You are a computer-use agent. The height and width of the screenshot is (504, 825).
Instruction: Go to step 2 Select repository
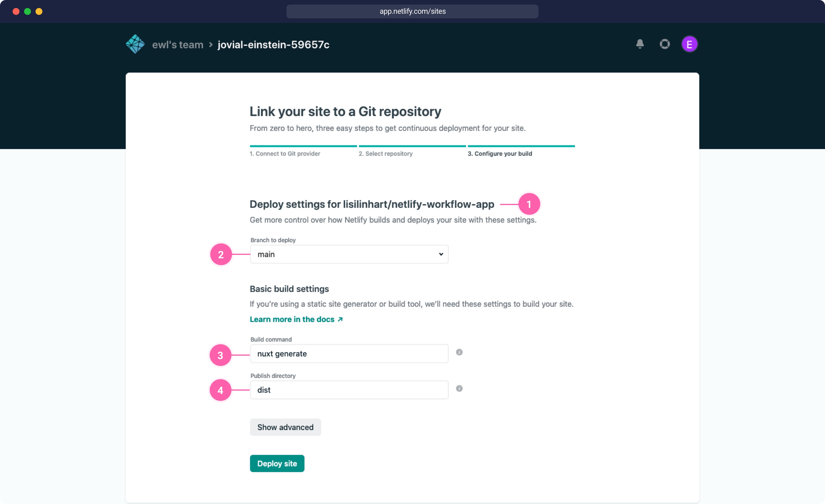pos(385,153)
